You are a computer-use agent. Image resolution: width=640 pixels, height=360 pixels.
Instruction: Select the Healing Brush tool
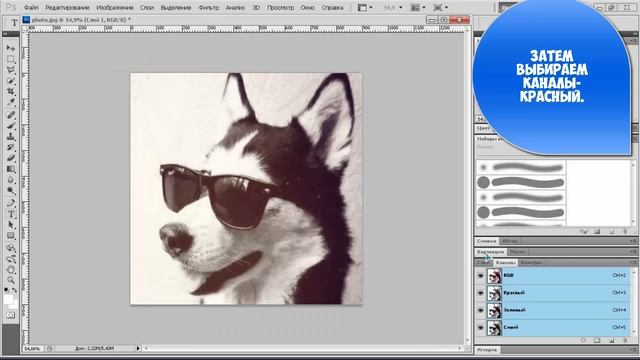pos(11,115)
